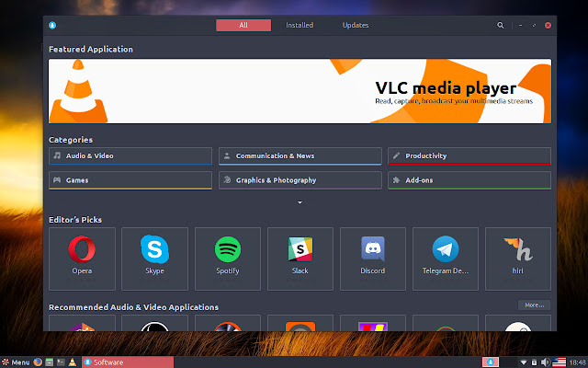Click the person icon in Communication & News
Screen dimensions: 588x368
click(x=227, y=155)
